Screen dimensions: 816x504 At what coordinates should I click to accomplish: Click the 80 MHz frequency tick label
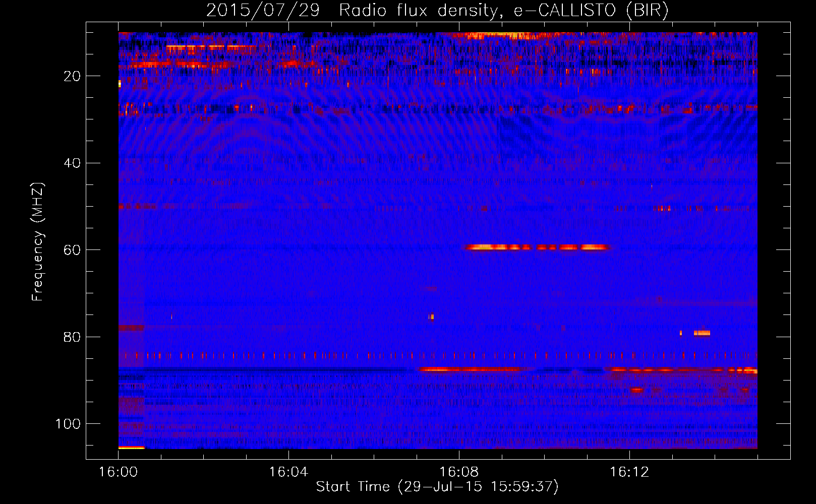pyautogui.click(x=72, y=337)
